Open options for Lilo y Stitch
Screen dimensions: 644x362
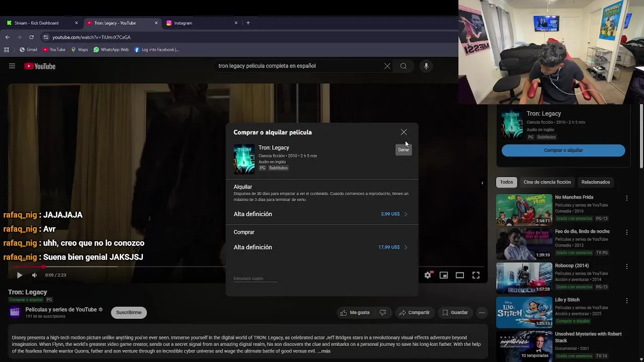pos(627,301)
